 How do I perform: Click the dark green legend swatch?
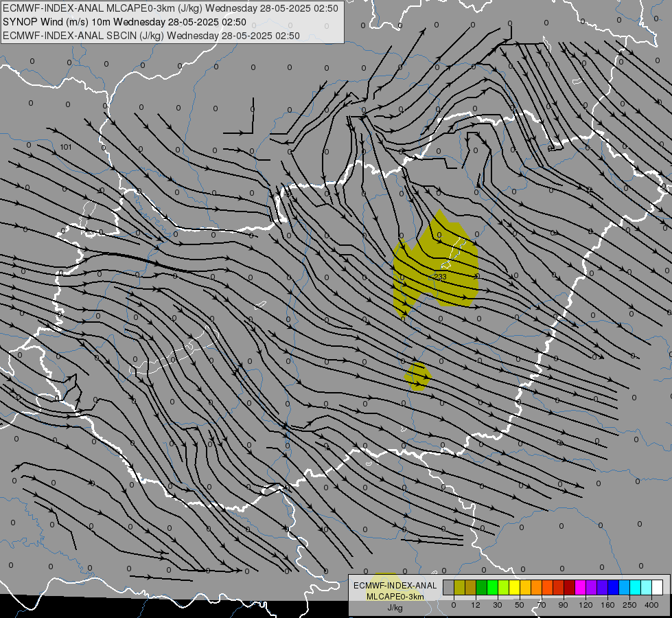[x=481, y=587]
